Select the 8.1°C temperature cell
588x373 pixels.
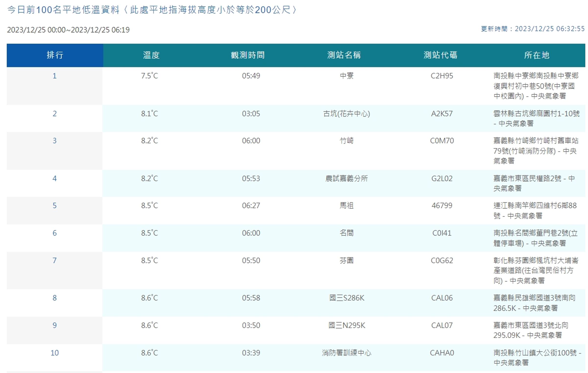click(x=149, y=114)
